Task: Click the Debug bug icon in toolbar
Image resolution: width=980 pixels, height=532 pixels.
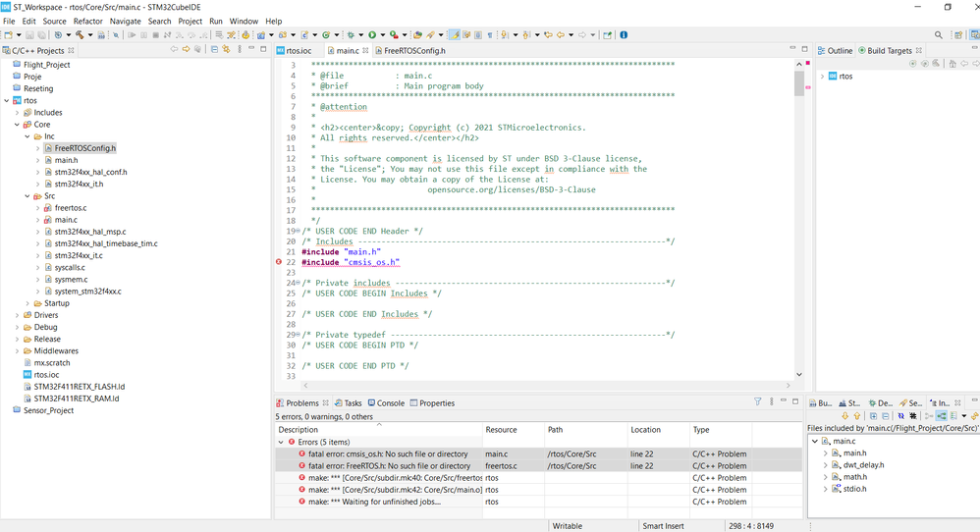Action: [x=350, y=35]
